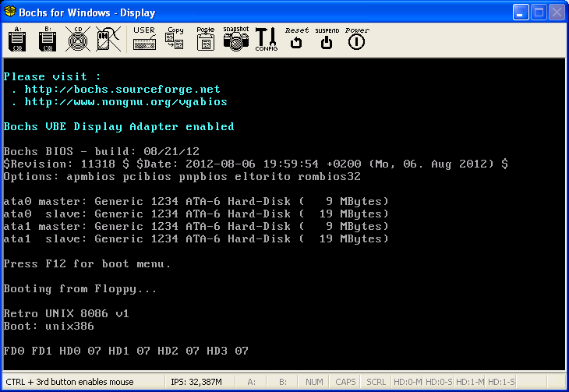
Task: Click the A: indicator in status bar
Action: (252, 382)
